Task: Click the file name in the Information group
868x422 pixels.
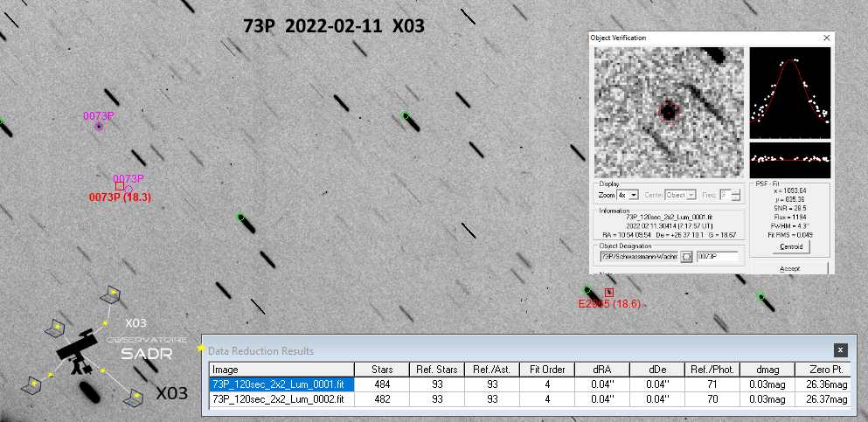Action: (x=670, y=218)
